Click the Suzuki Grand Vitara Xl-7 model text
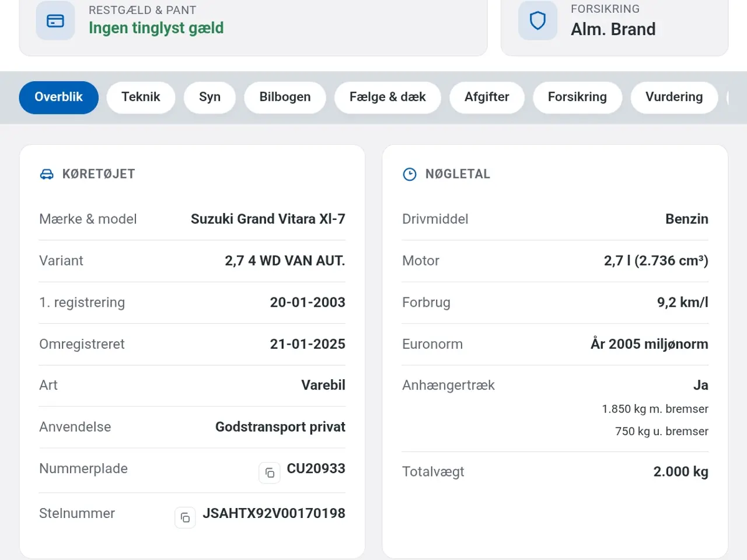 click(x=268, y=219)
